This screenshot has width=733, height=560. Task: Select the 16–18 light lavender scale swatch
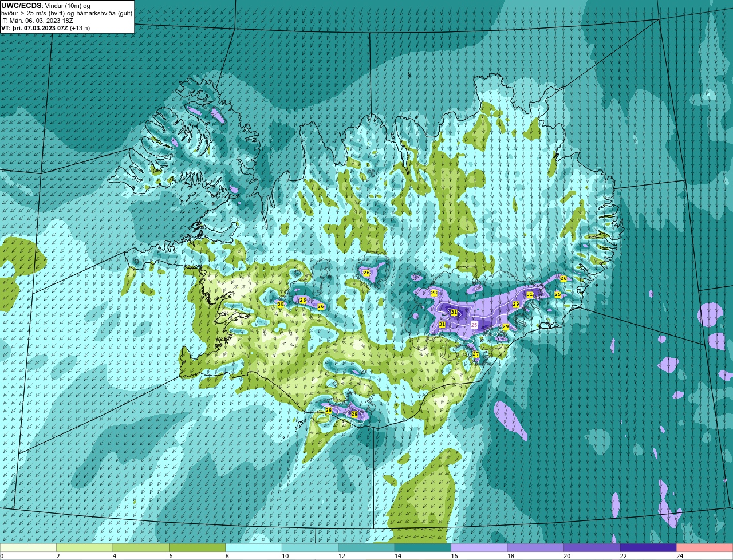[479, 547]
